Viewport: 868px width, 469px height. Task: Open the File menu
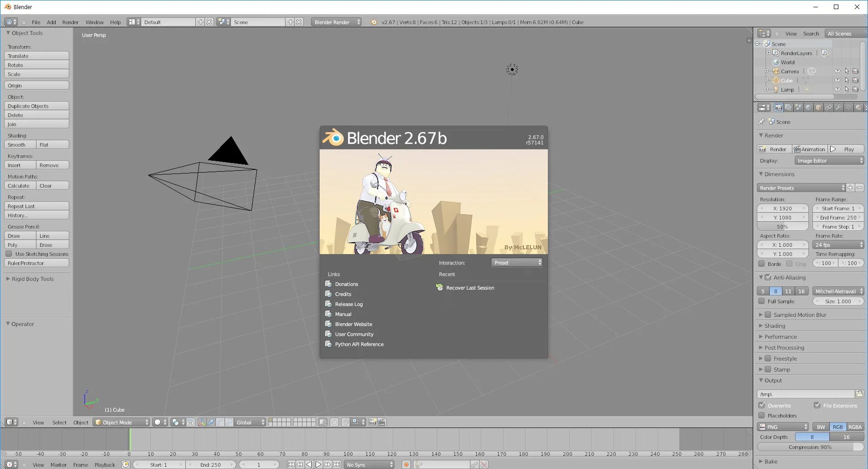[36, 22]
